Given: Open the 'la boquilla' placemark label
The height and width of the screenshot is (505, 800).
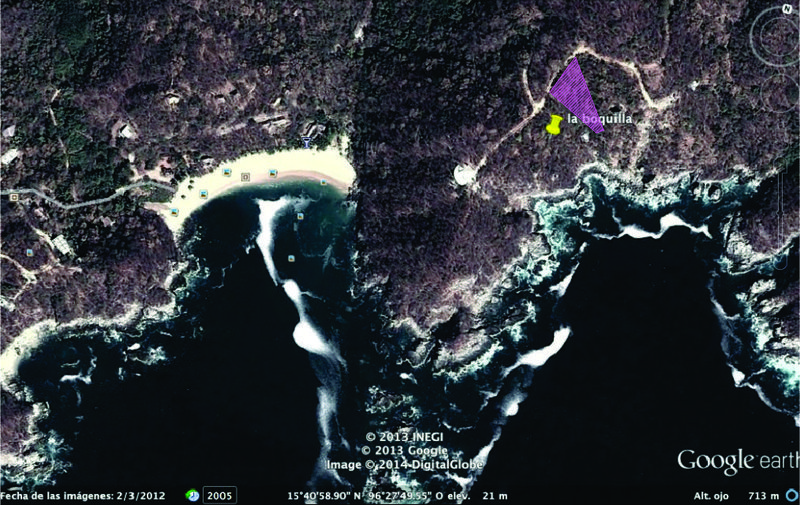Looking at the screenshot, I should click(x=599, y=119).
